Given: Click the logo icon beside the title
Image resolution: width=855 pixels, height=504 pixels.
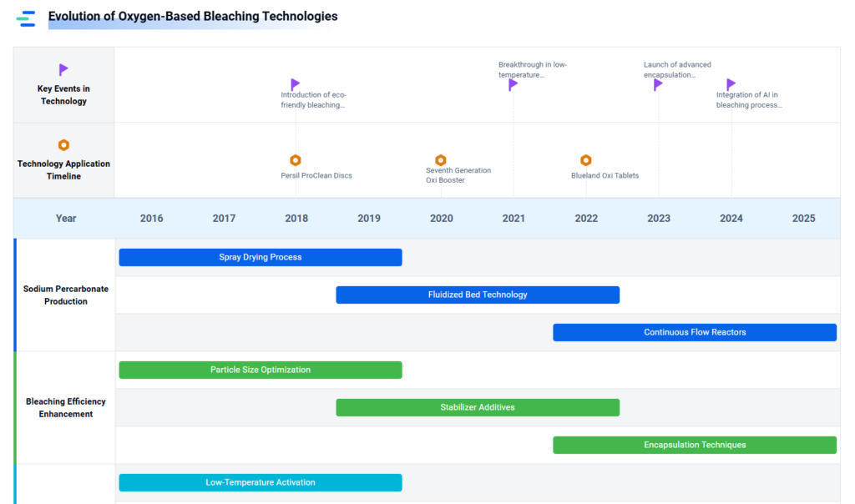Looking at the screenshot, I should point(26,18).
